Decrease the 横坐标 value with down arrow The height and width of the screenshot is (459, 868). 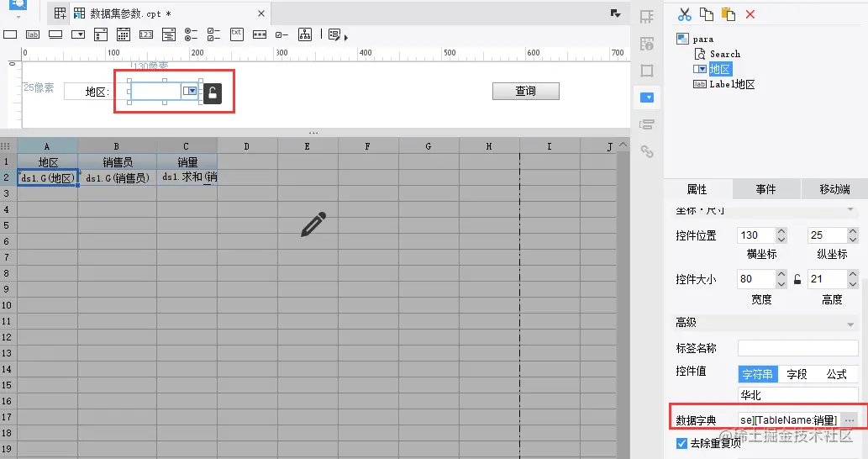[x=781, y=240]
